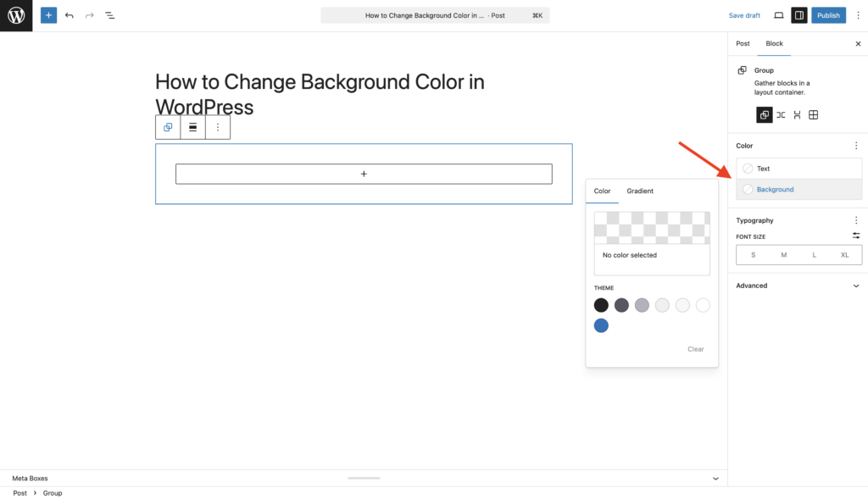The height and width of the screenshot is (499, 868).
Task: Click the Group block type icon in toolbar
Action: click(168, 127)
